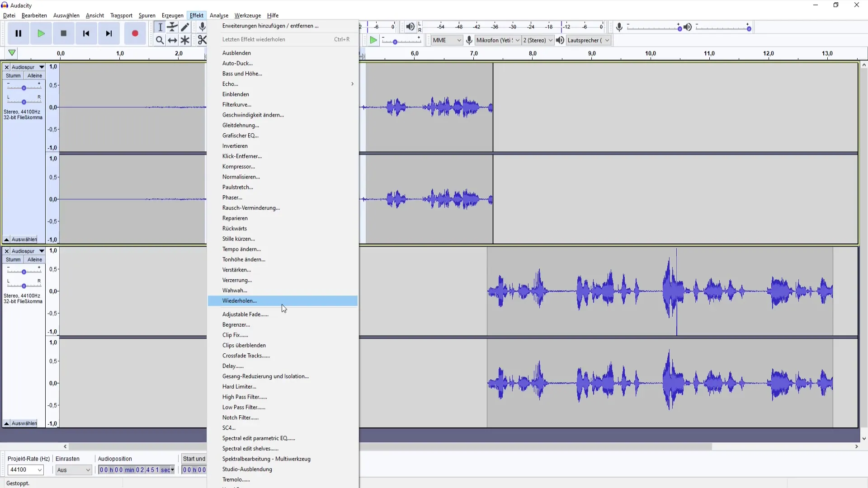
Task: Open the Bearbeiten menu
Action: [x=34, y=15]
